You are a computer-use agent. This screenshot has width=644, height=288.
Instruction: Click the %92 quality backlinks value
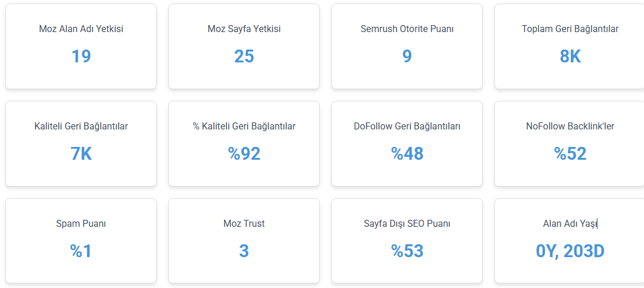tap(244, 153)
